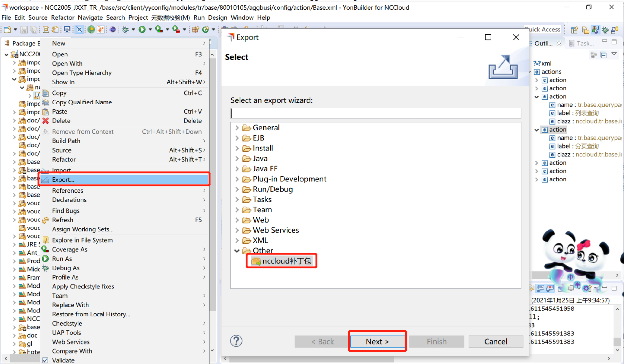Click the Collapse All icon in Outline
624x364 pixels.
[603, 55]
